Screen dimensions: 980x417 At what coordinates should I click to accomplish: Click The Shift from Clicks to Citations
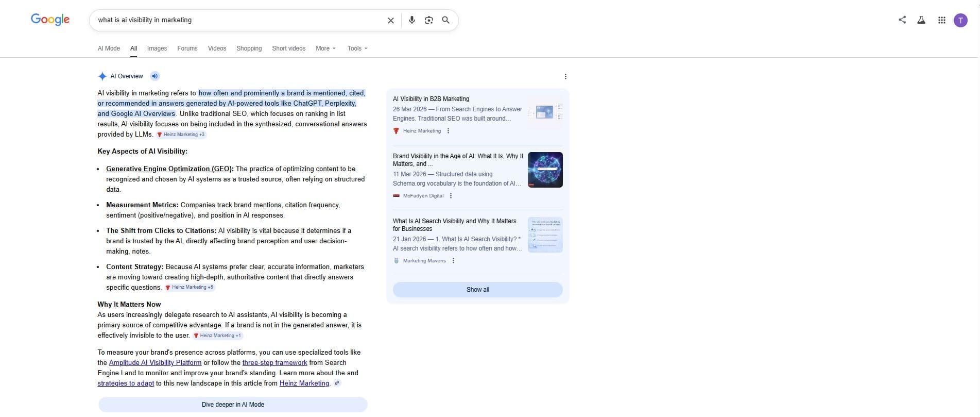coord(161,231)
